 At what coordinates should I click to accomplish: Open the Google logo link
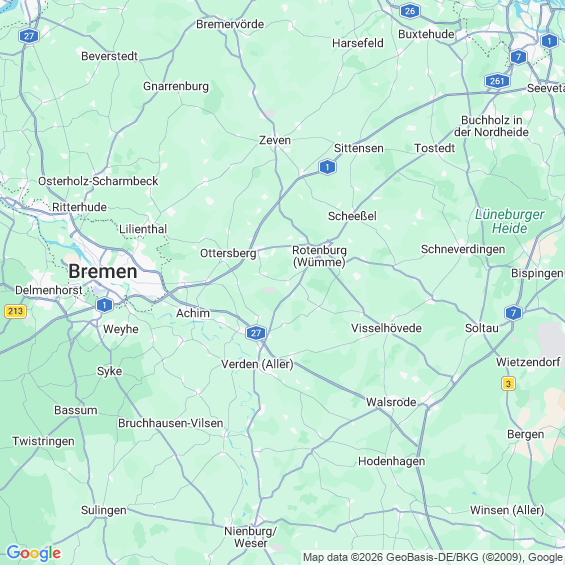click(34, 553)
